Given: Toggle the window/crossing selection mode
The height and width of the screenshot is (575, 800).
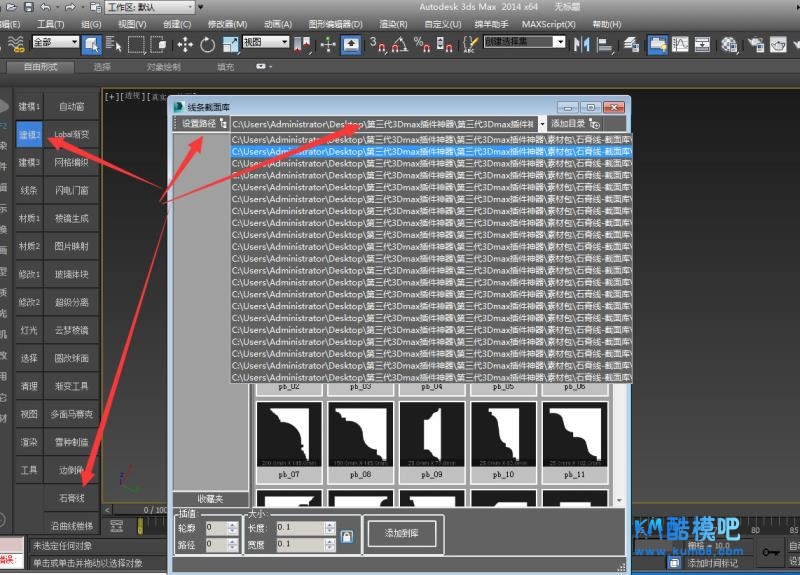Looking at the screenshot, I should [x=159, y=44].
